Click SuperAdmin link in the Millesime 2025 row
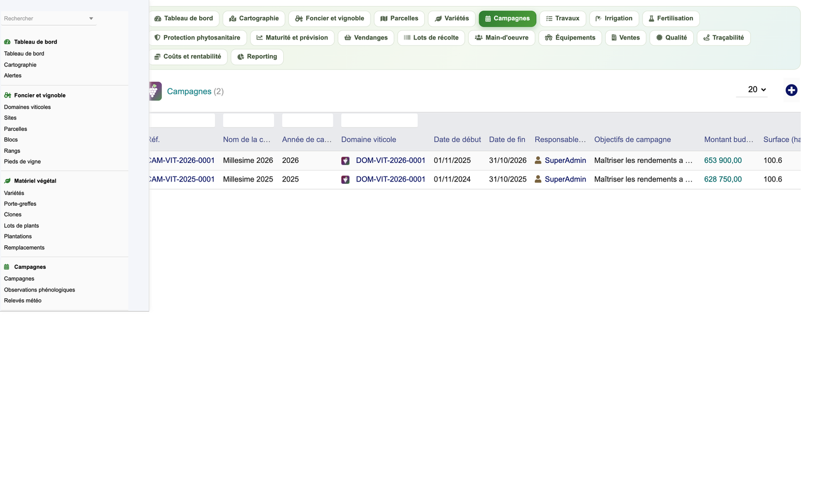Image resolution: width=815 pixels, height=504 pixels. (565, 179)
